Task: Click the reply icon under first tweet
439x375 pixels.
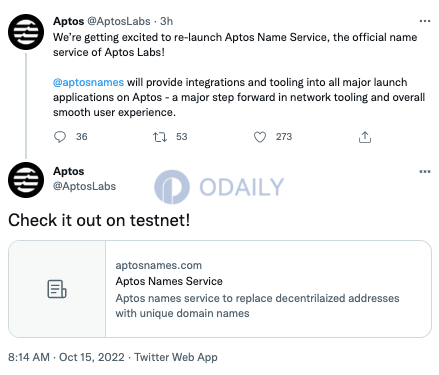Action: click(x=60, y=137)
